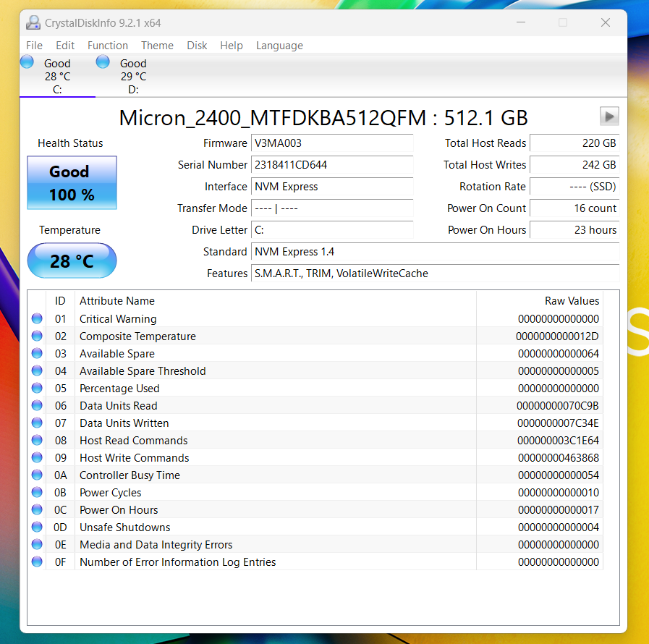Click the 28 °C temperature button
Screen dimensions: 649x644
72,260
